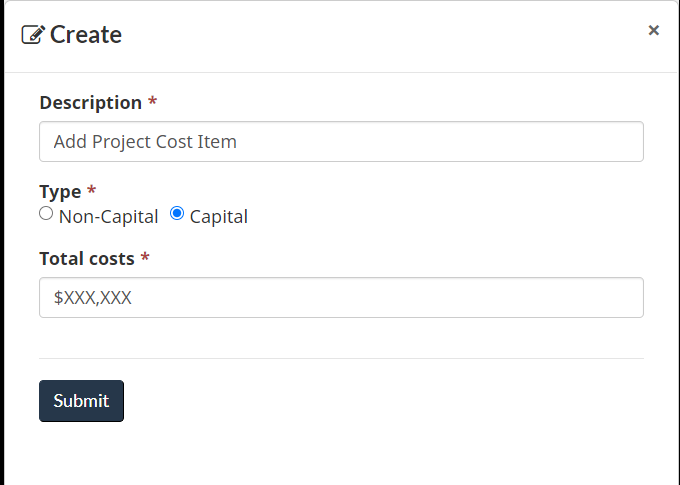Close the Create dialog with the × icon
The image size is (680, 485).
(x=654, y=31)
